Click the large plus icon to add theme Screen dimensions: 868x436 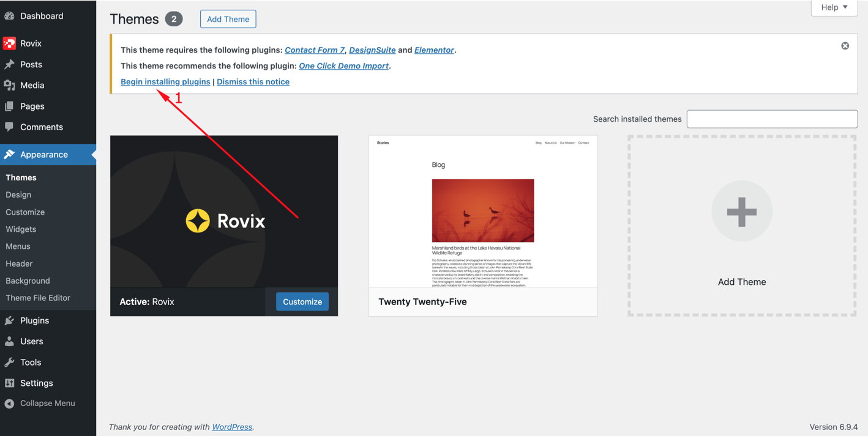[x=742, y=211]
